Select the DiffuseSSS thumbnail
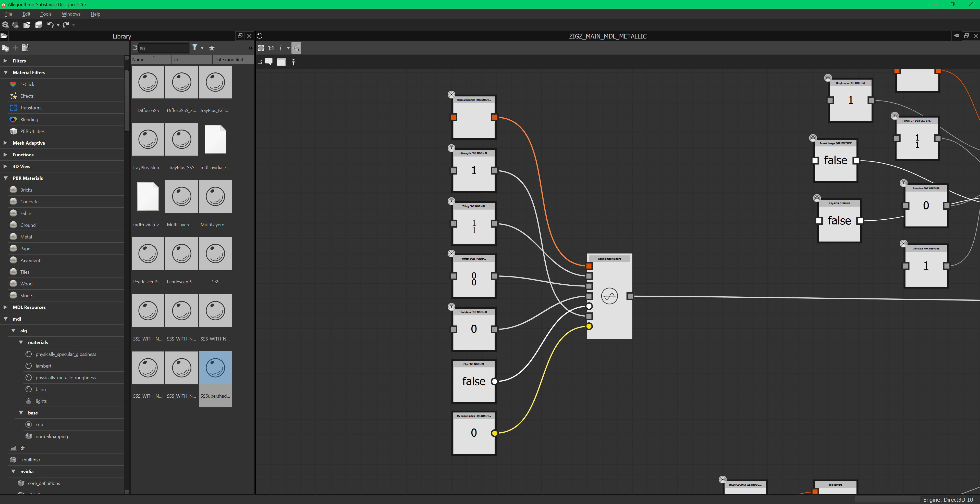980x504 pixels. tap(148, 82)
